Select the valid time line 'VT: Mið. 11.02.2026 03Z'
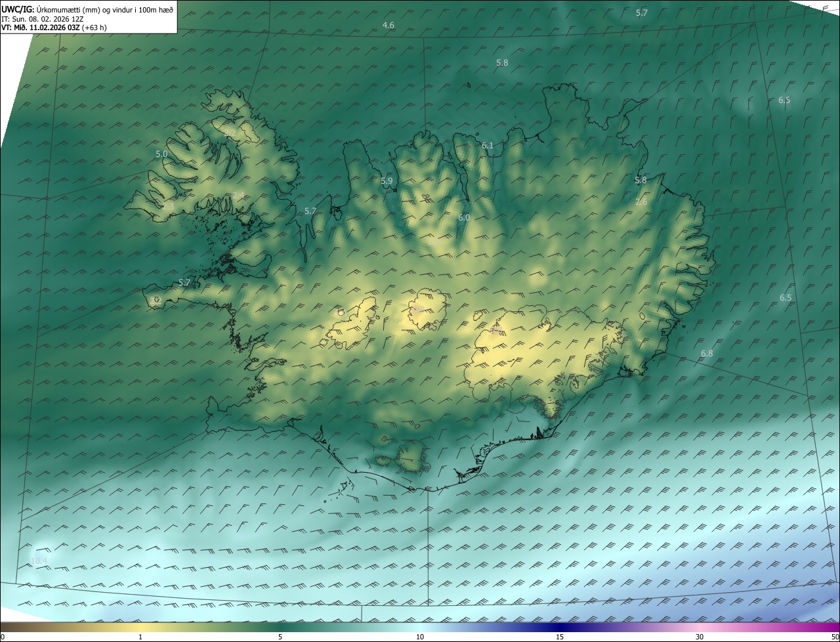 (41, 28)
